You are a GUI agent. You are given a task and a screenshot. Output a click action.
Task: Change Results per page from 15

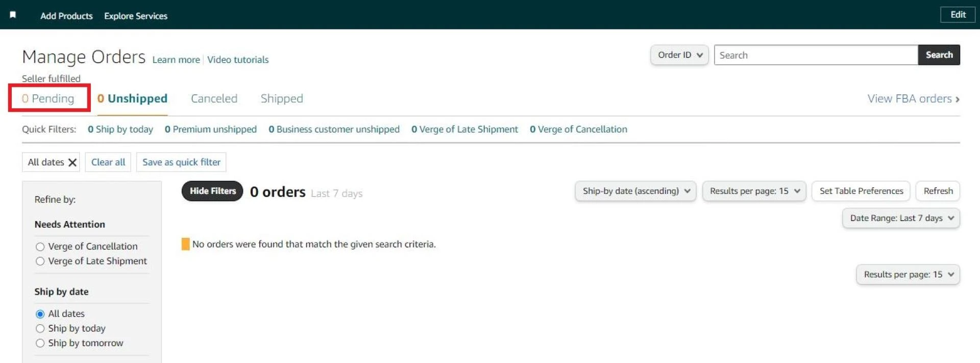click(x=754, y=191)
